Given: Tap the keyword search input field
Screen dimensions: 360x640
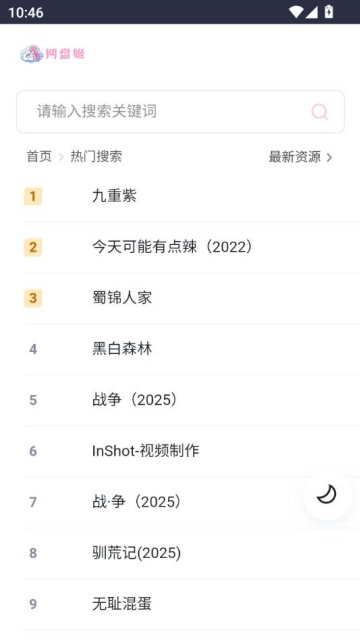Looking at the screenshot, I should pos(180,111).
